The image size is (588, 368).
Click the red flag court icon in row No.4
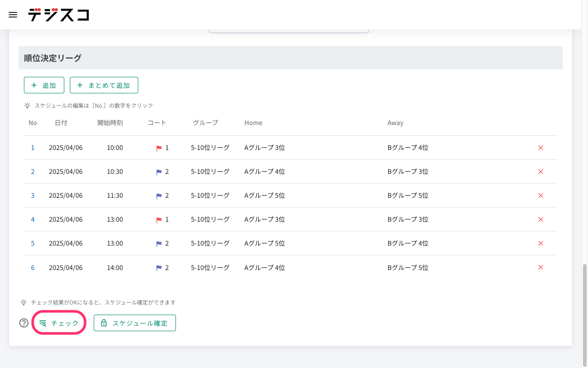(x=158, y=219)
